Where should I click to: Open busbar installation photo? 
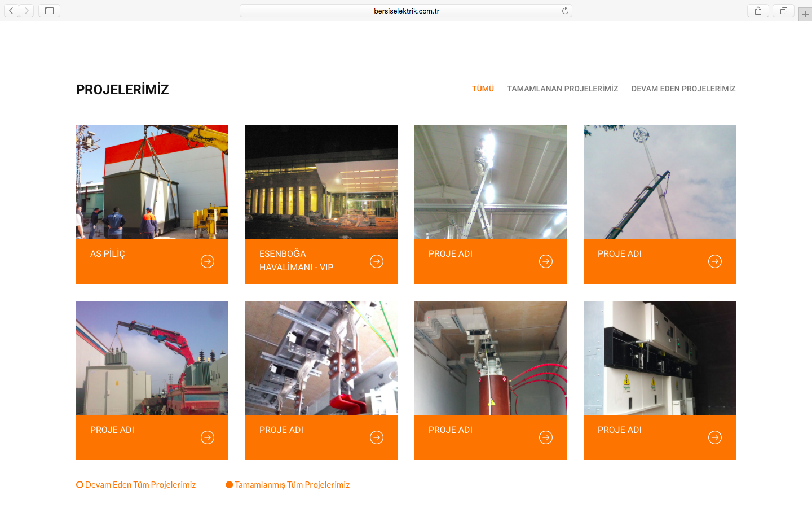(x=321, y=358)
